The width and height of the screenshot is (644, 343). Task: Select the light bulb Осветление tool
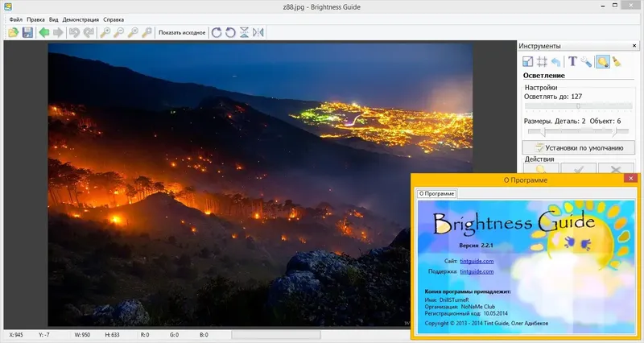pos(602,62)
